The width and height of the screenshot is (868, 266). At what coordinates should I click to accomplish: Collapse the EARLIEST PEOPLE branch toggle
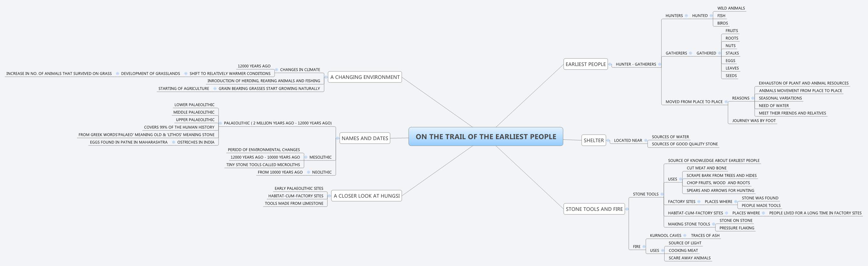[x=610, y=64]
